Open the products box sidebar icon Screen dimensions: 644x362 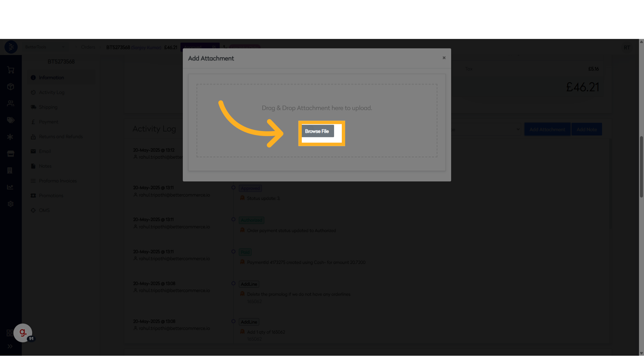coord(11,87)
